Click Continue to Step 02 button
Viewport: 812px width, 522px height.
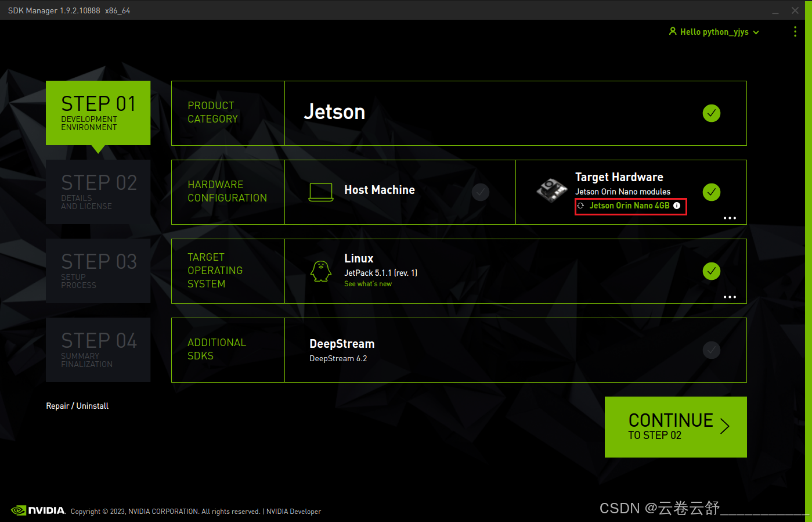click(676, 427)
